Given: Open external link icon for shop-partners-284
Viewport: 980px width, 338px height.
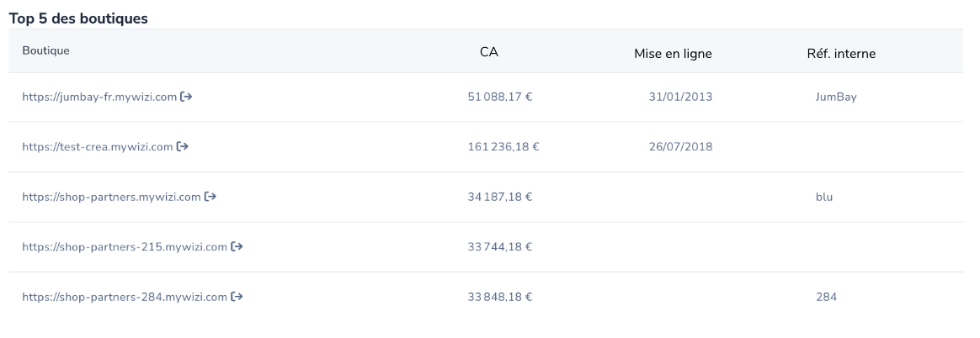Looking at the screenshot, I should pyautogui.click(x=237, y=296).
